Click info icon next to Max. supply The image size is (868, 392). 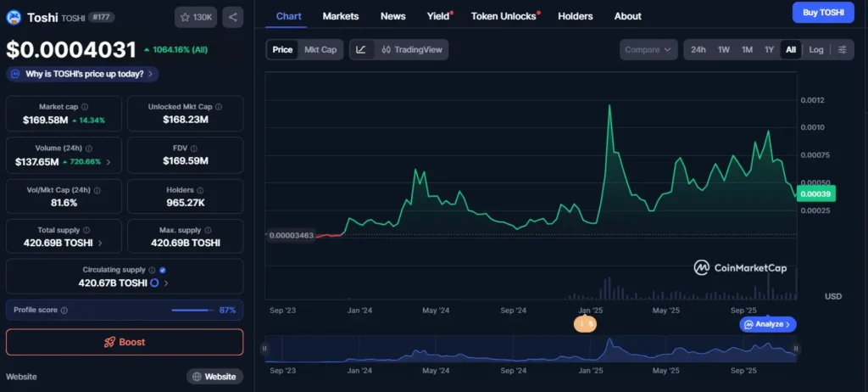click(208, 230)
